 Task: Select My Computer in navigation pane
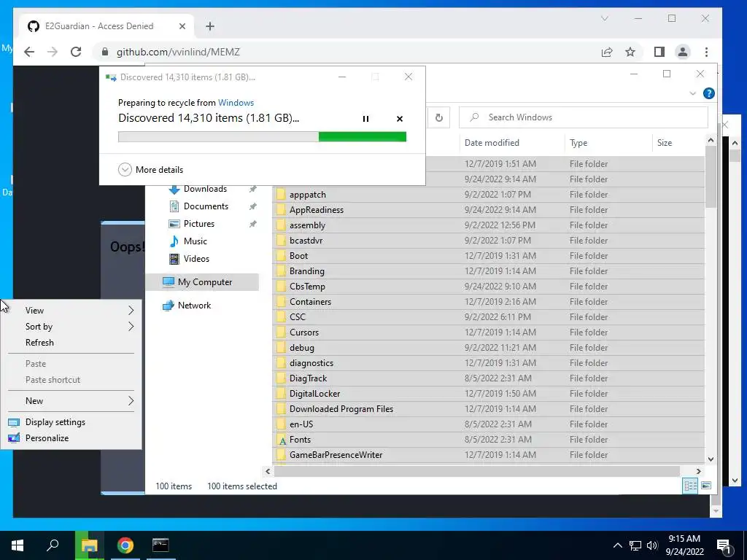(x=204, y=282)
